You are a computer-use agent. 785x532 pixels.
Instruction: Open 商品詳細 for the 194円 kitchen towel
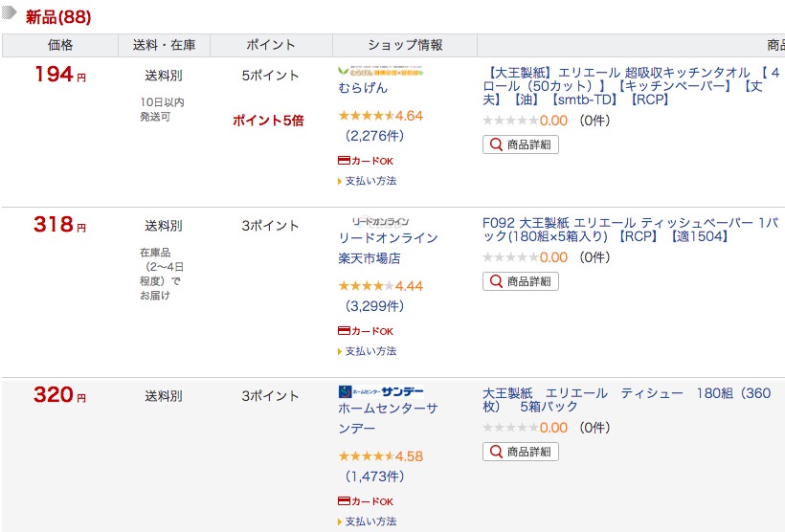click(521, 144)
